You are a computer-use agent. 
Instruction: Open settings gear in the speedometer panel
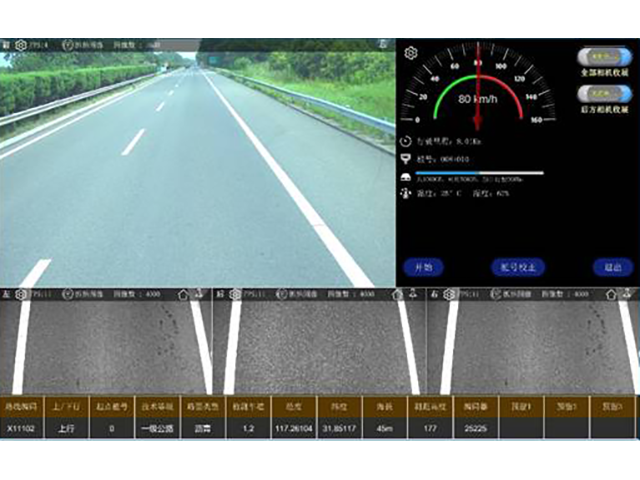(x=411, y=52)
